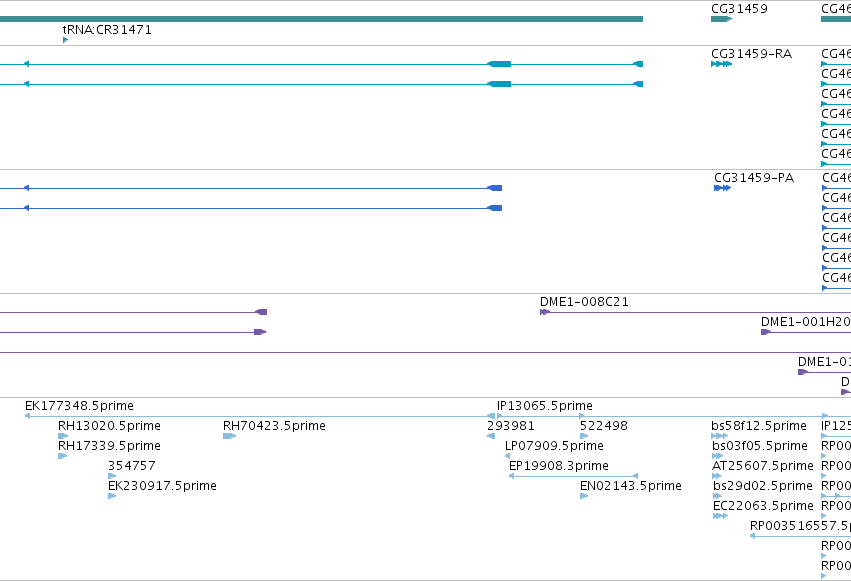Click the EK177348.5prime EST label
This screenshot has height=581, width=851.
pos(79,406)
